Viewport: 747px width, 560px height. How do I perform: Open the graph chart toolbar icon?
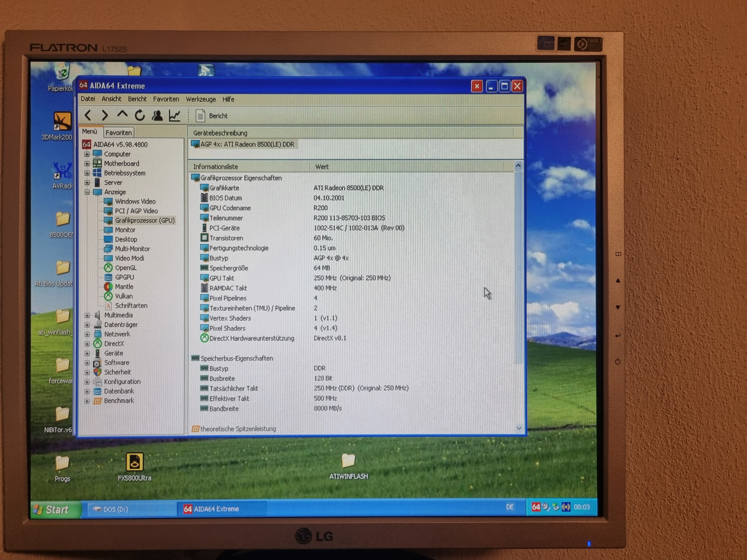[x=175, y=115]
